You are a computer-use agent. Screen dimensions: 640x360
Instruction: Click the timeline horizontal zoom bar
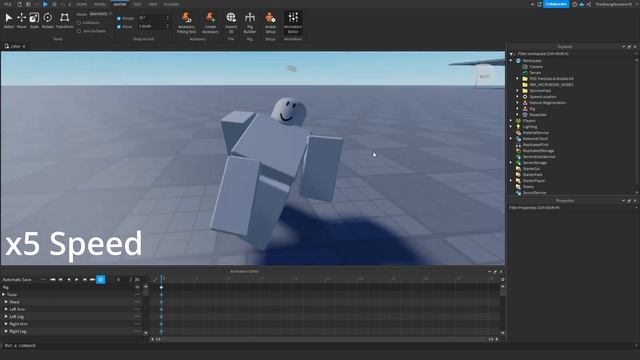coord(324,339)
